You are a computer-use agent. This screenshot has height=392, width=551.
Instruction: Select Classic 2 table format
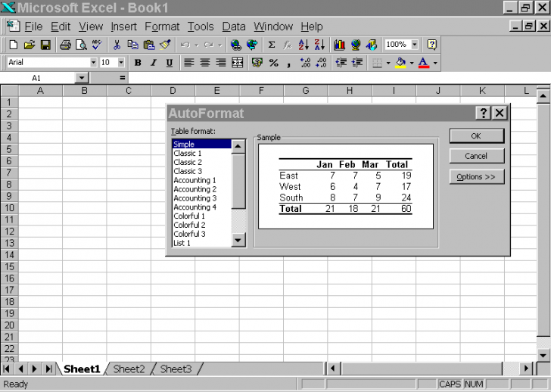click(201, 162)
